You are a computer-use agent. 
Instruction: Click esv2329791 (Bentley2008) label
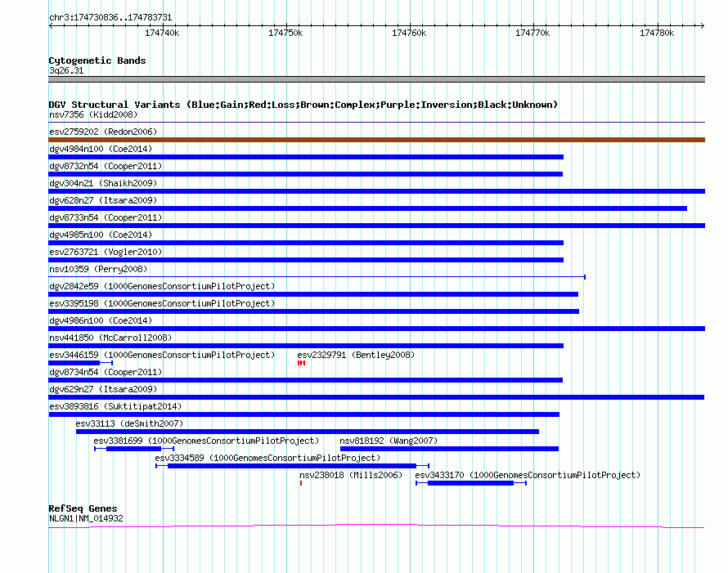(356, 355)
